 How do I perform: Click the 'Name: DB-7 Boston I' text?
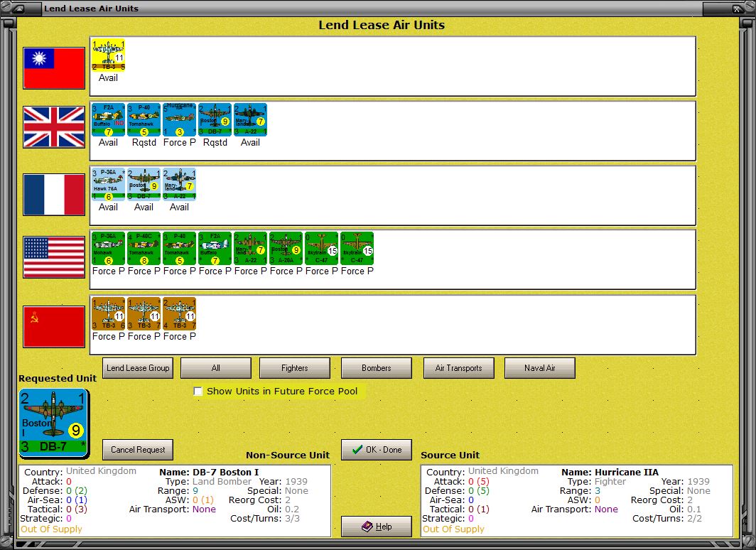209,473
